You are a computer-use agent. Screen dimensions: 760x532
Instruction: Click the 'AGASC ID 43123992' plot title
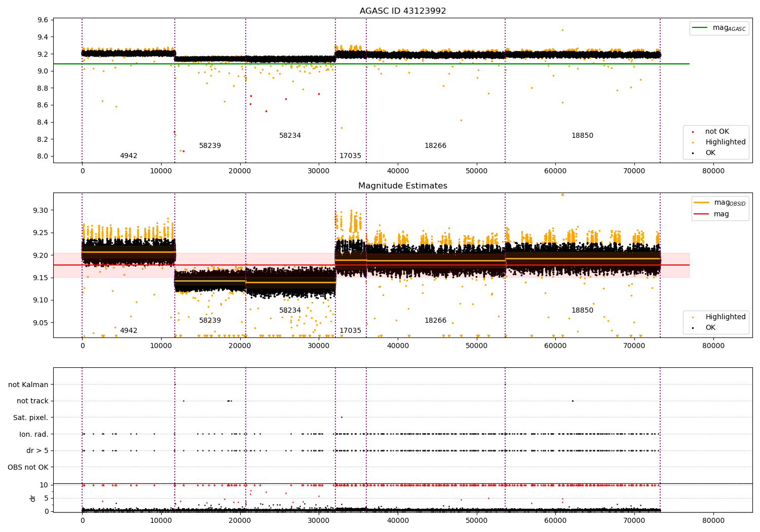point(403,11)
